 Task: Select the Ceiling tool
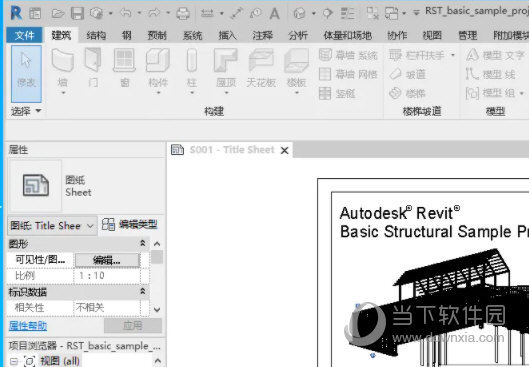(261, 68)
